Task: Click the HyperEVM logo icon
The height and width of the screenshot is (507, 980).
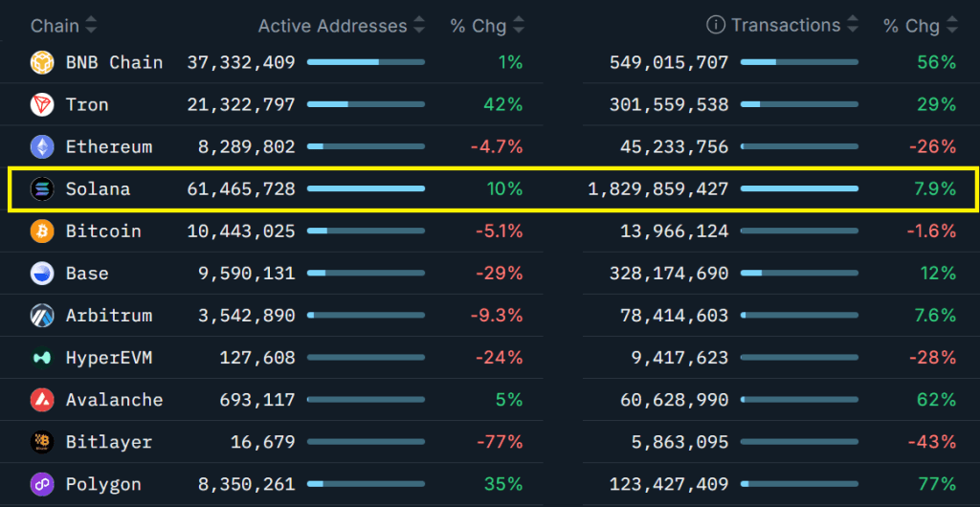Action: pyautogui.click(x=42, y=358)
